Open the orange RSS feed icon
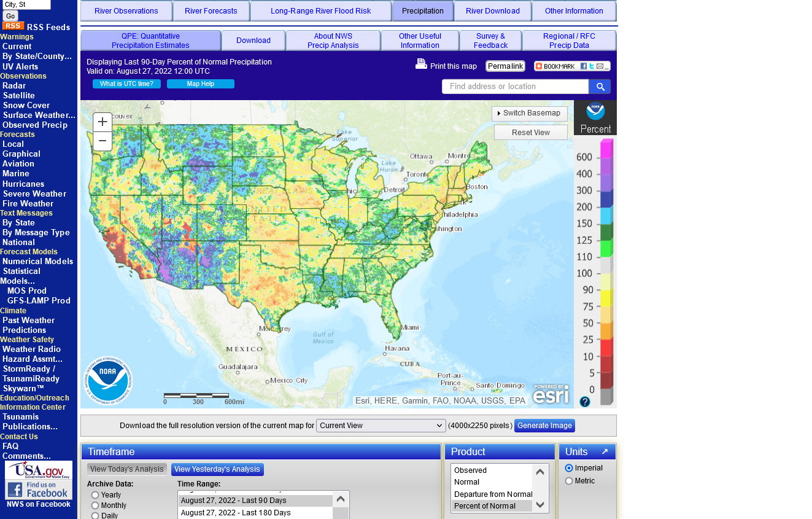Image resolution: width=812 pixels, height=519 pixels. tap(13, 26)
